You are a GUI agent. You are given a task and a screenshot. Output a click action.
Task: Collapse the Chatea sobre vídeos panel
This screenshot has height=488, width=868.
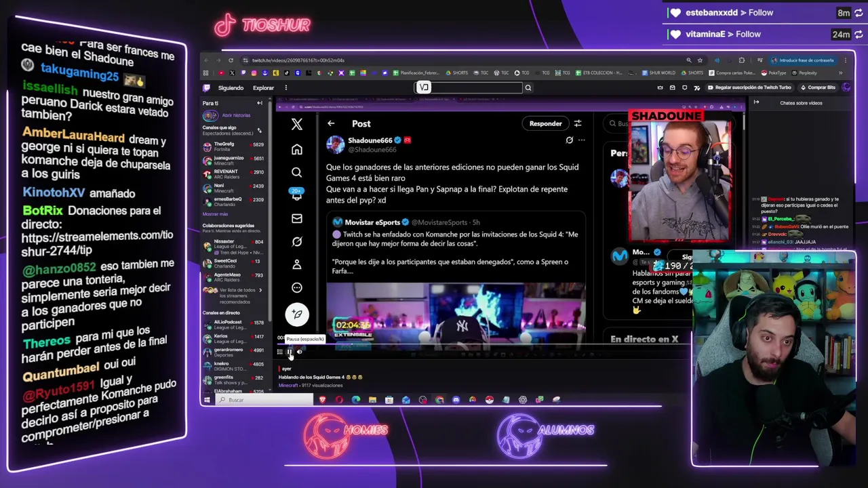(756, 102)
